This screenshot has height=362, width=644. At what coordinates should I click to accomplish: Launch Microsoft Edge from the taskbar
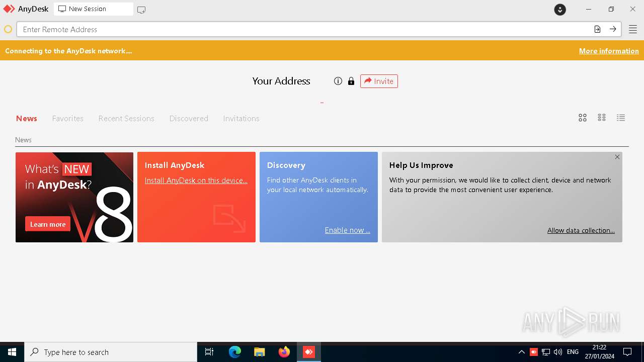pos(235,352)
